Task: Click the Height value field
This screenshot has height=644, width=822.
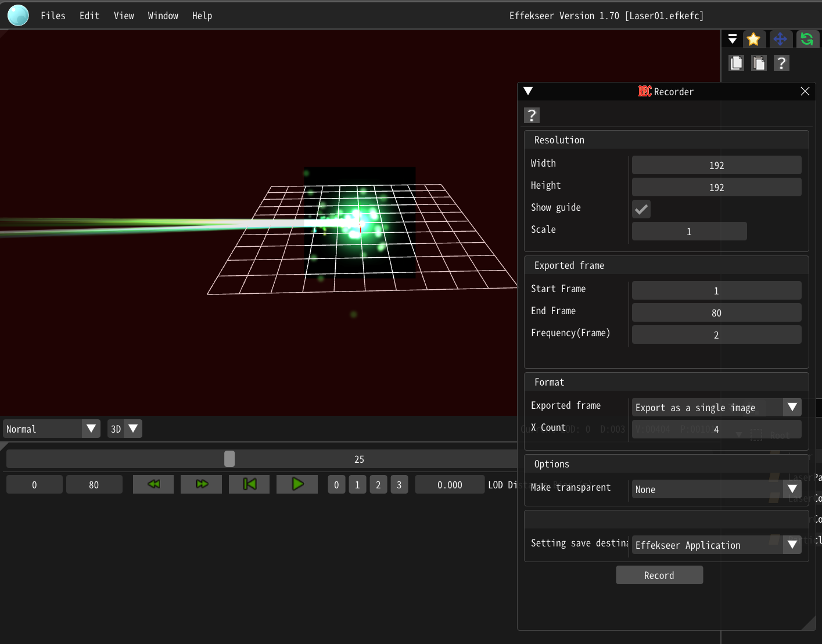Action: pyautogui.click(x=716, y=187)
